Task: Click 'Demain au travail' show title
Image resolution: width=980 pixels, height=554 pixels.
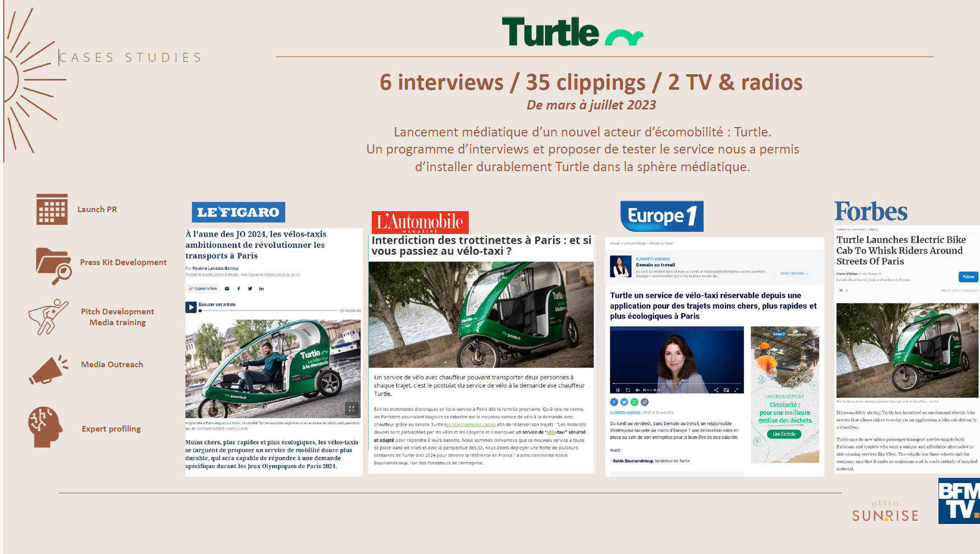Action: [655, 265]
